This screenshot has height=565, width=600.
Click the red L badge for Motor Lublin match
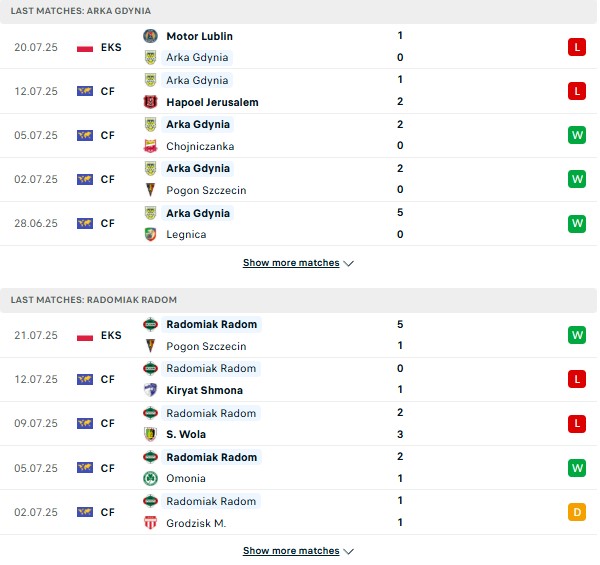point(577,47)
